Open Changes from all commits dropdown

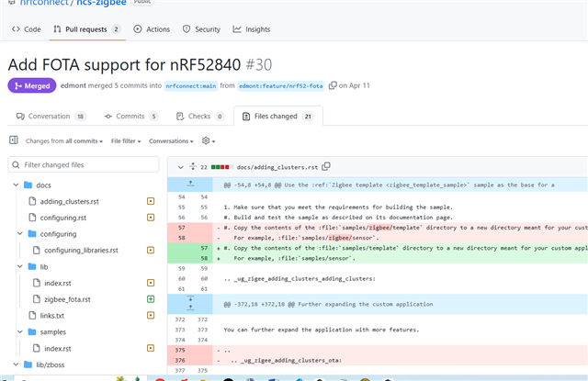(x=64, y=140)
